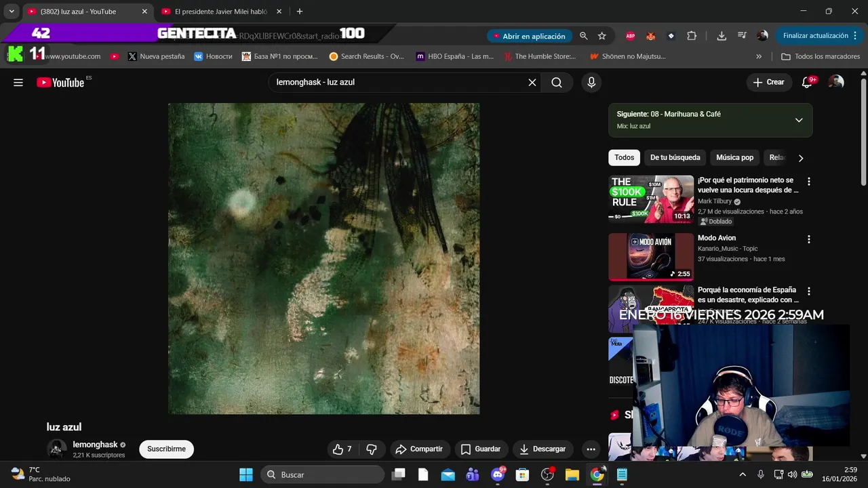The image size is (868, 488).
Task: Click the Windows taskbar Buscar search box
Action: pyautogui.click(x=322, y=474)
